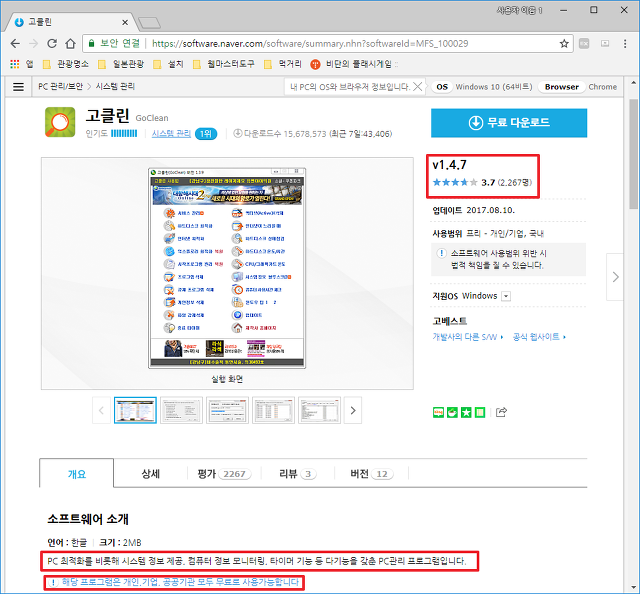The height and width of the screenshot is (594, 640).
Task: Switch to the 개요 tab
Action: [77, 474]
